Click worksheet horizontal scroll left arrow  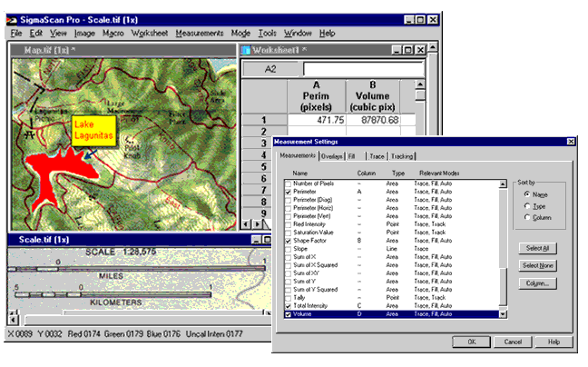click(247, 224)
